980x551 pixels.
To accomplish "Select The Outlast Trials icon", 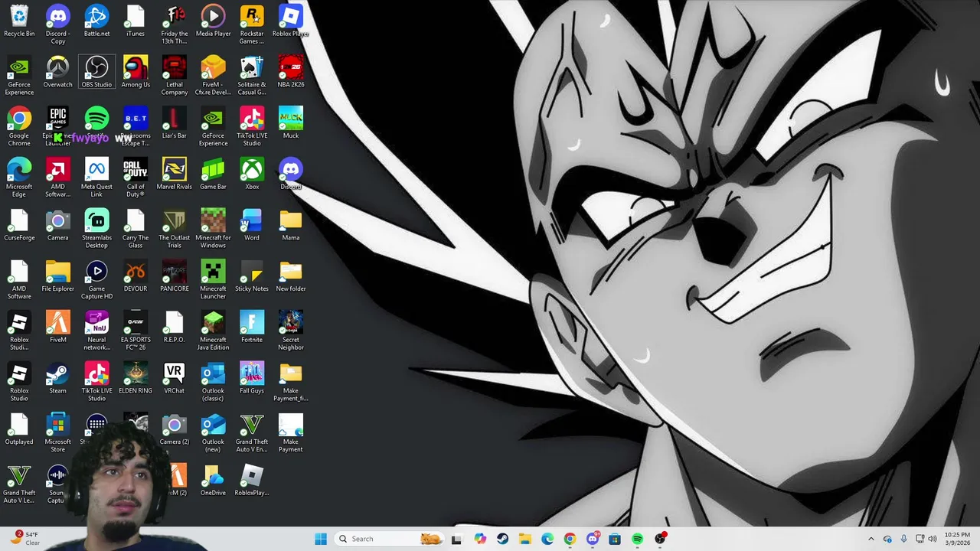I will pyautogui.click(x=175, y=229).
